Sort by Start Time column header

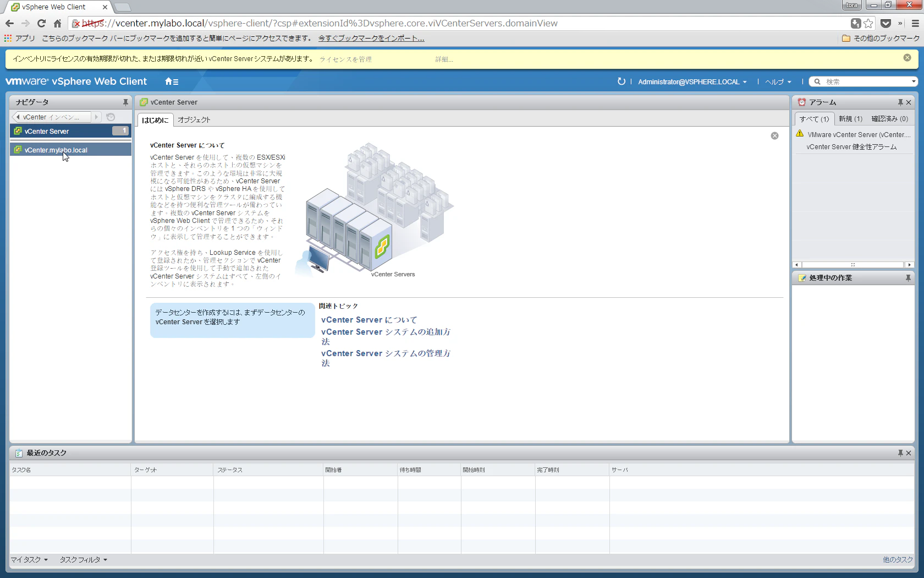click(498, 470)
